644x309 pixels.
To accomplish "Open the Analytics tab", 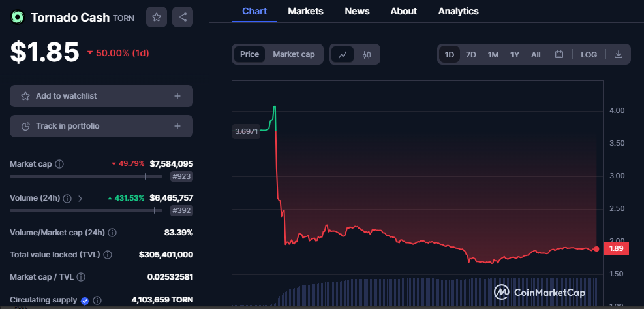I will tap(458, 11).
